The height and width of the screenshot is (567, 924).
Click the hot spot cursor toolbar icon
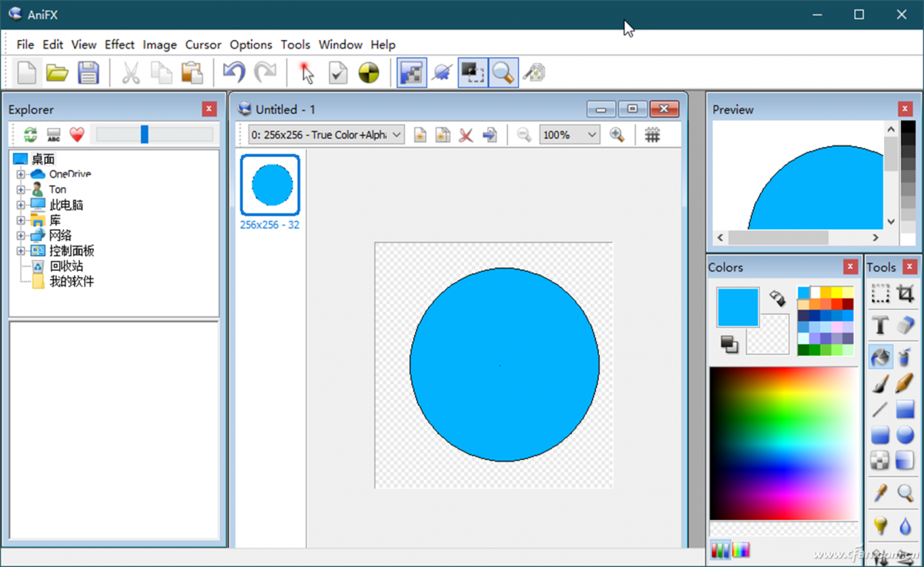tap(306, 73)
